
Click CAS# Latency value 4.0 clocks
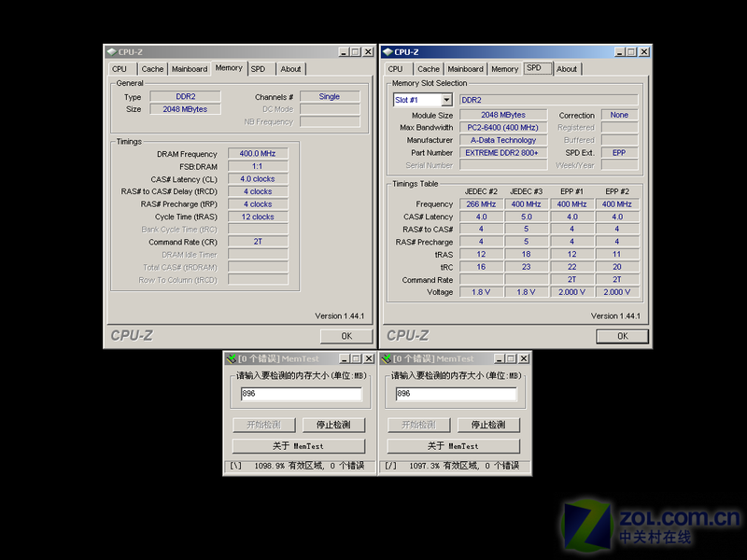(x=258, y=179)
